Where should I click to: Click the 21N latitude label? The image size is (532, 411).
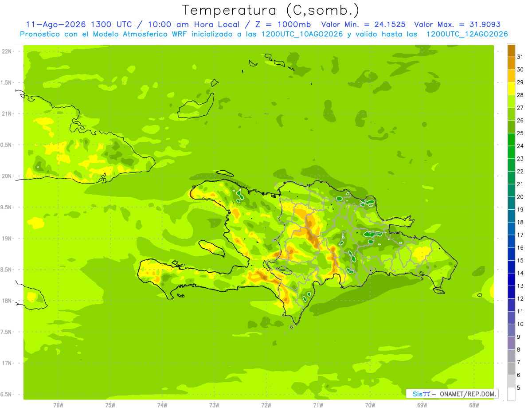pos(6,114)
